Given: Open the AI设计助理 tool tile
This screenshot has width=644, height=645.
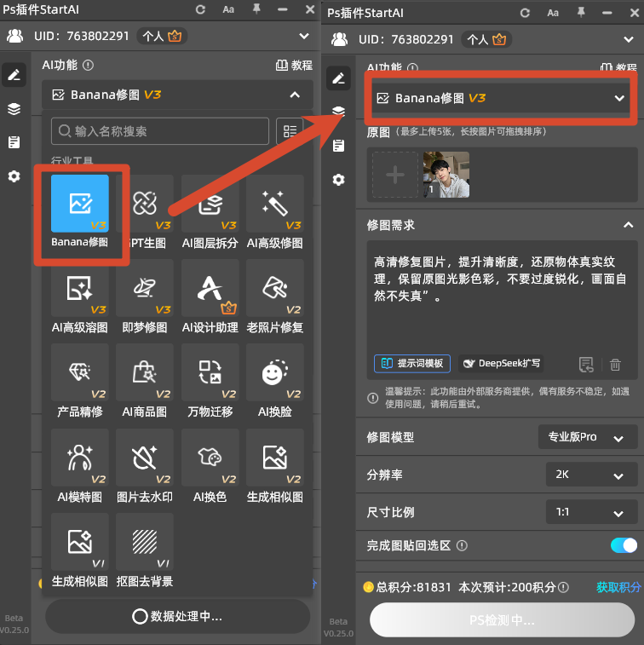Looking at the screenshot, I should coord(210,288).
